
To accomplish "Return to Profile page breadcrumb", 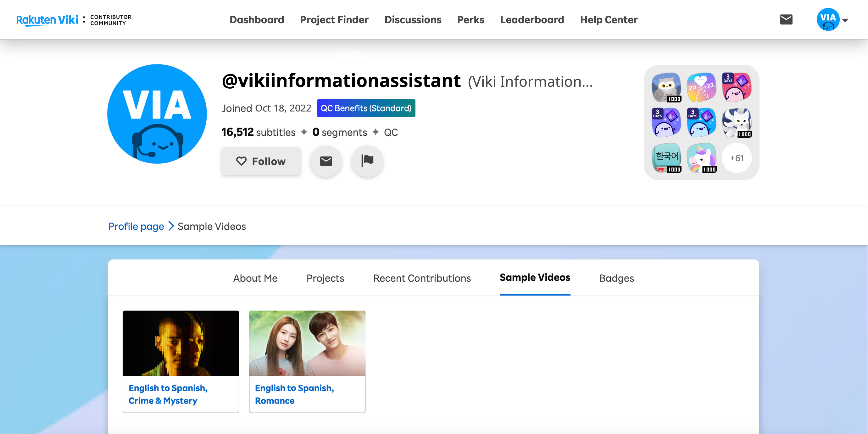I will 136,226.
